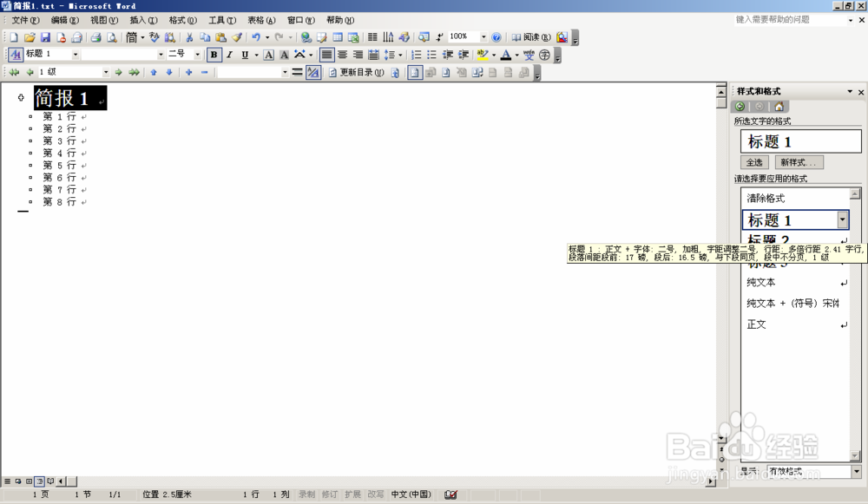Promote heading with the green left arrow
The width and height of the screenshot is (868, 504).
pyautogui.click(x=30, y=72)
